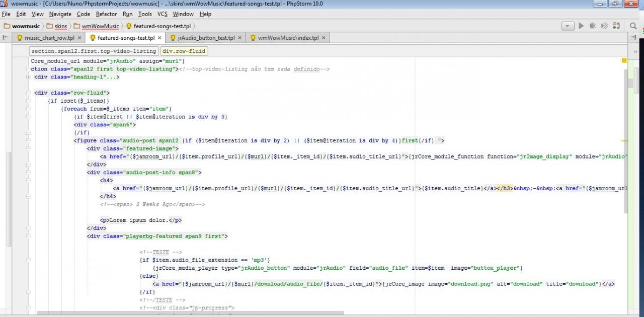
Task: Close the jrAudio_button_test.tpl tab
Action: click(239, 38)
